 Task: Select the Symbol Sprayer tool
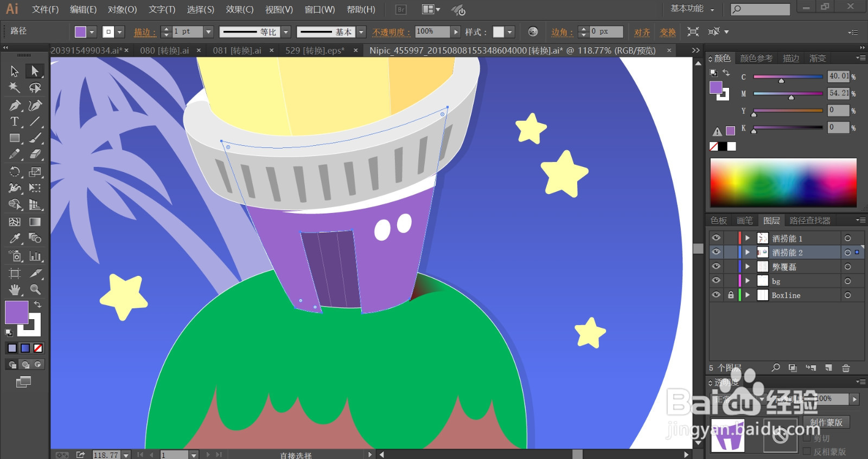click(15, 256)
